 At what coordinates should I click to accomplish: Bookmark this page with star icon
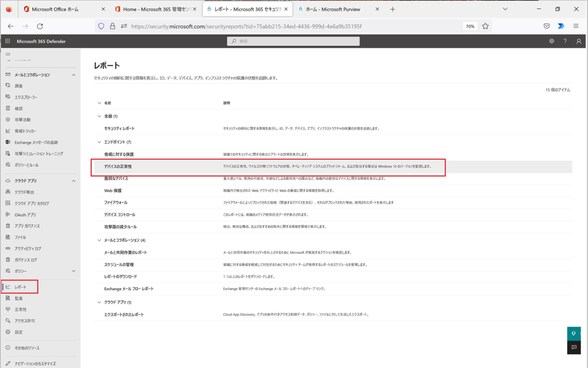(x=485, y=26)
